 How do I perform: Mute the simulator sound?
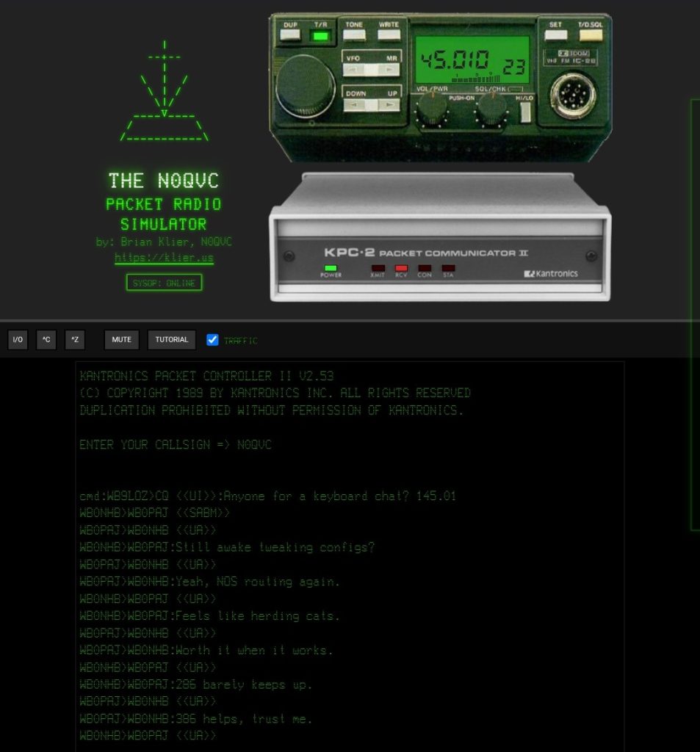click(122, 340)
